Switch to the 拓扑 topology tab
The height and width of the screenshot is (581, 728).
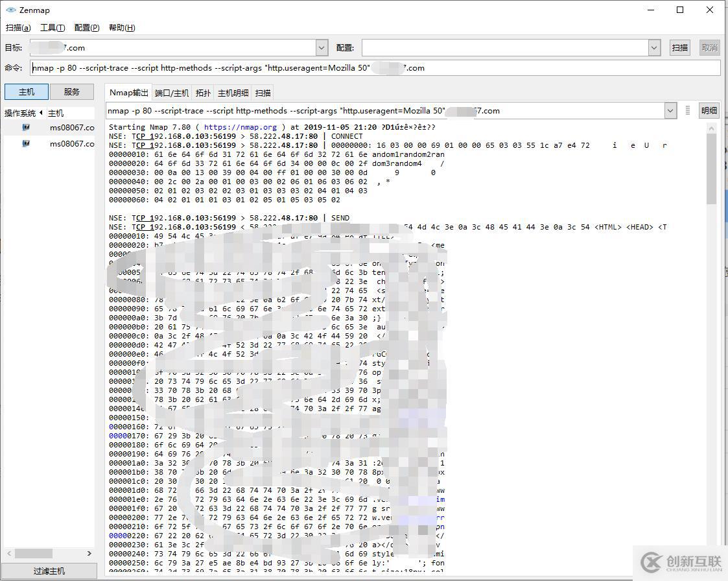203,93
